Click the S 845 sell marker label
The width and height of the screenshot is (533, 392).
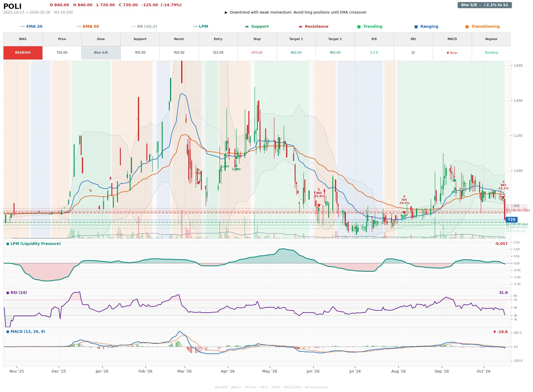point(503,185)
